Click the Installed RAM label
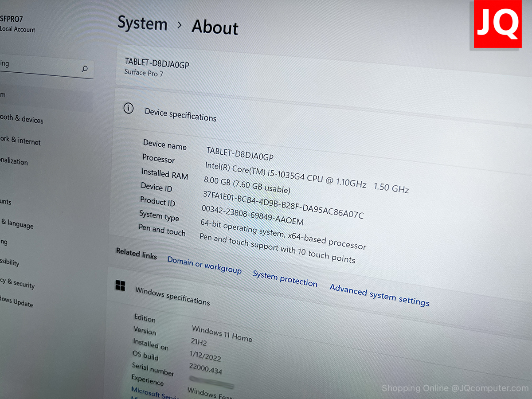This screenshot has height=399, width=532. (164, 173)
